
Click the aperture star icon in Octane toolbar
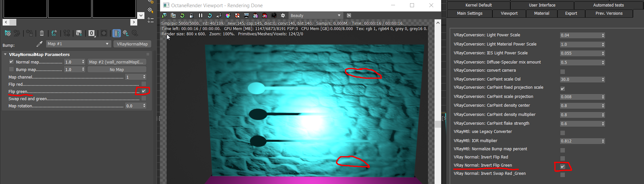point(283,15)
